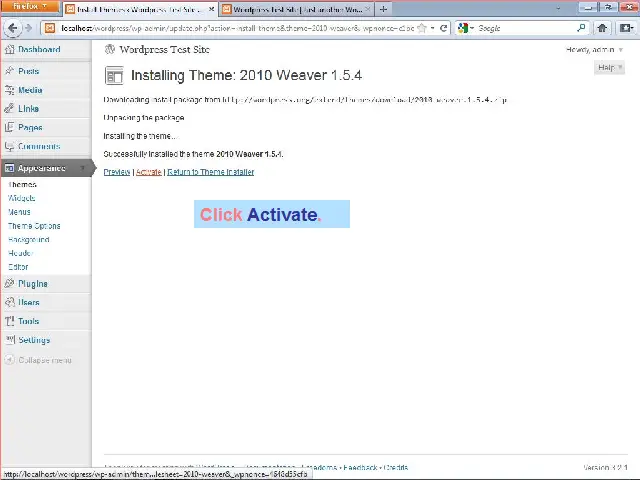Click the Feedback footer link
Screen dimensions: 640x480
360,467
